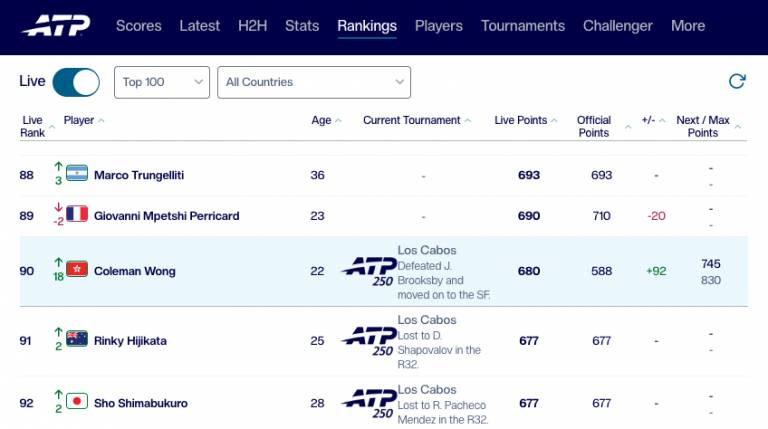Screen dimensions: 768x429
Task: Click France flag beside Giovanni Mpetshi Perricard
Action: coord(77,214)
